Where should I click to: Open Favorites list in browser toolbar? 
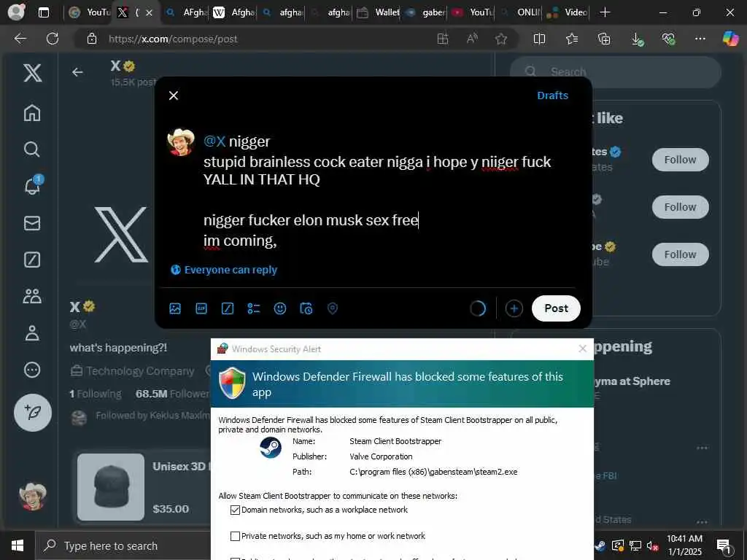[x=572, y=39]
